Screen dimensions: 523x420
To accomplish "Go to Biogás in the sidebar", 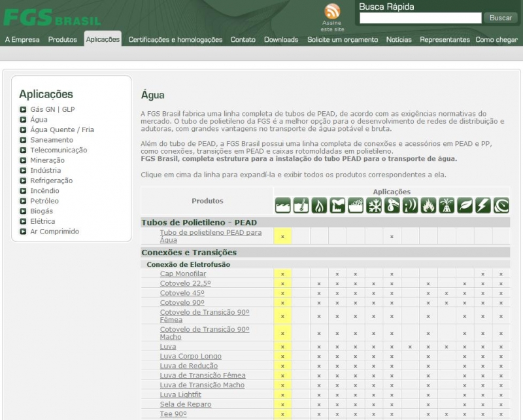I will click(42, 211).
